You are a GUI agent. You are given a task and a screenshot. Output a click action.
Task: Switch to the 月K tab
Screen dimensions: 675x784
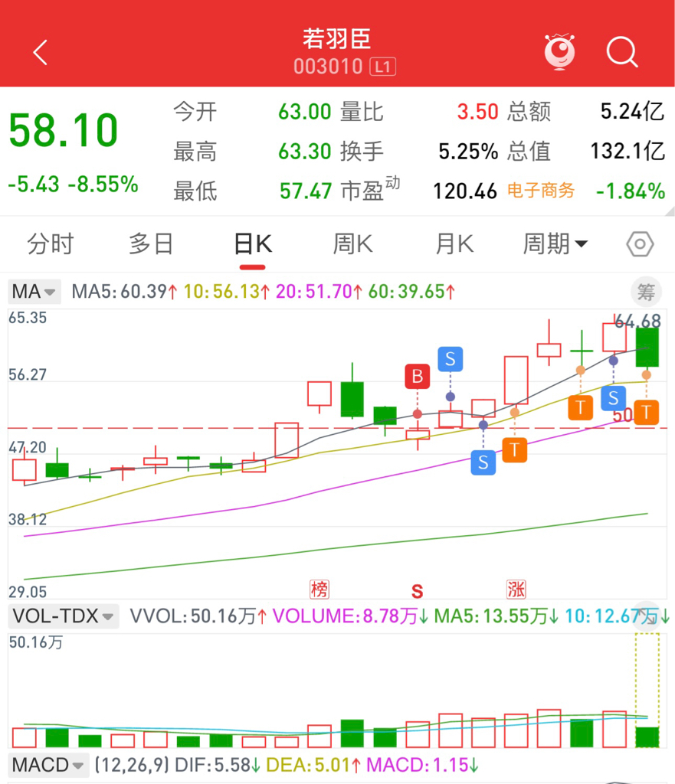[x=454, y=244]
